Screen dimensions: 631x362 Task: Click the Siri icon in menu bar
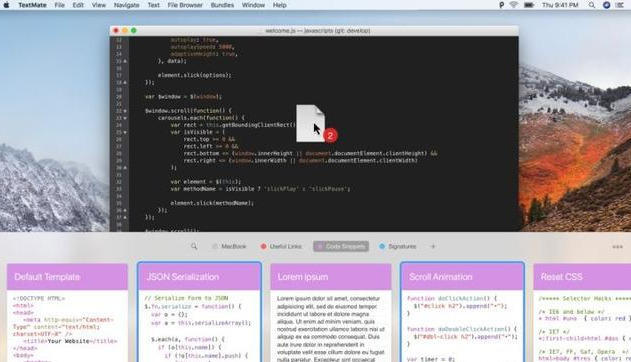[x=606, y=5]
